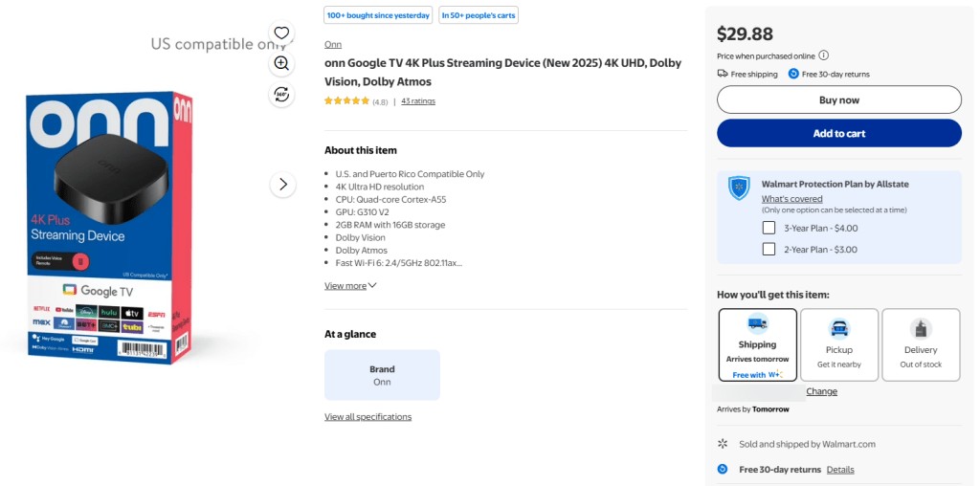Check the 2-Year Plan checkbox
Screen dimensions: 980x486
768,250
